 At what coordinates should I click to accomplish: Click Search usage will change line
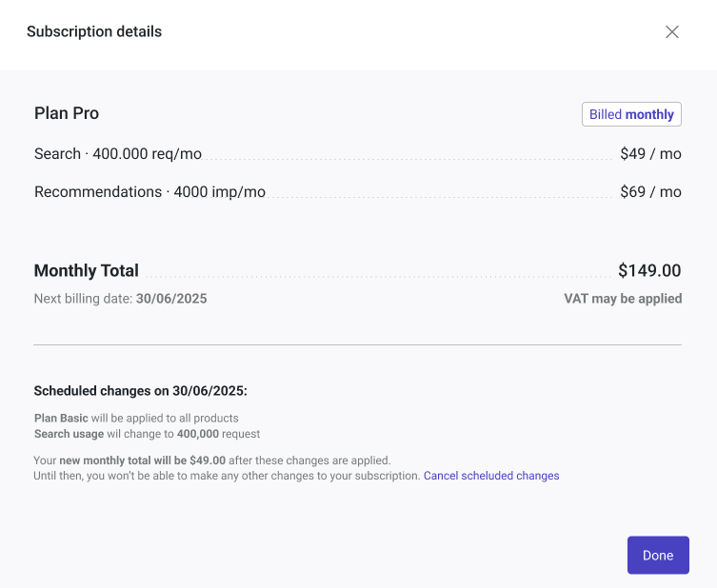(x=147, y=434)
